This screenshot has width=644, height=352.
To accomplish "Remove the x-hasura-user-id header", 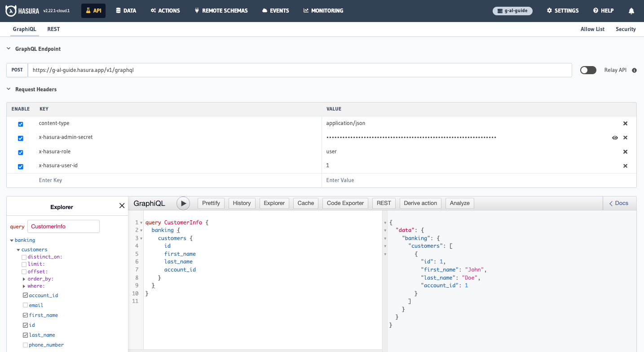I will [625, 165].
